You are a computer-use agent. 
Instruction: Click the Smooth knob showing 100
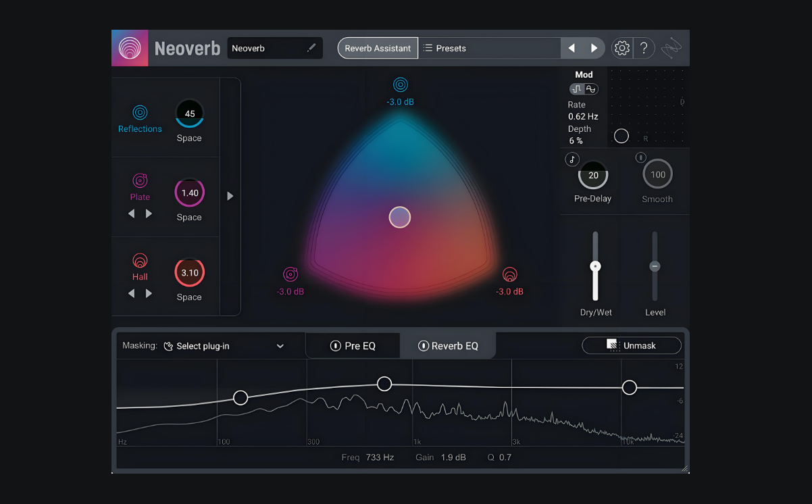[657, 174]
